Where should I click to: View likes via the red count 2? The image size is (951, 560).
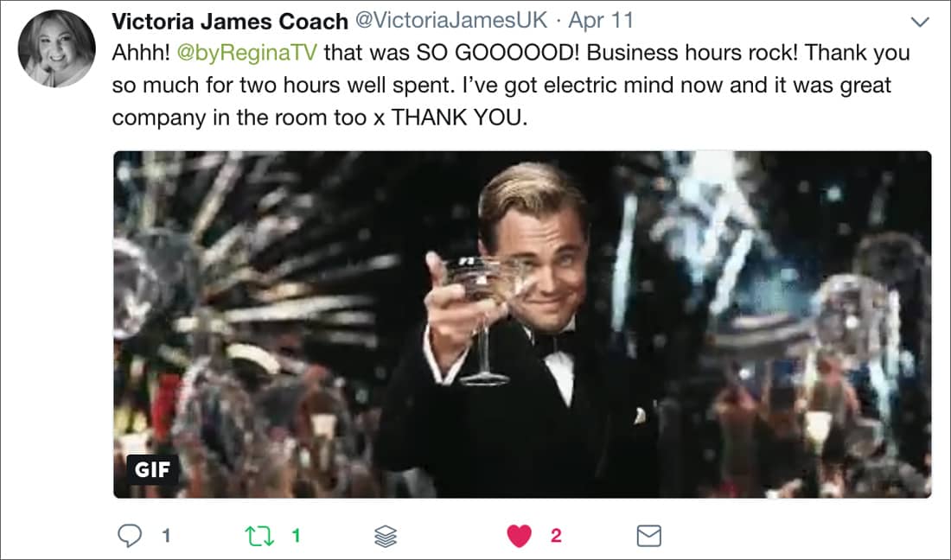coord(556,536)
